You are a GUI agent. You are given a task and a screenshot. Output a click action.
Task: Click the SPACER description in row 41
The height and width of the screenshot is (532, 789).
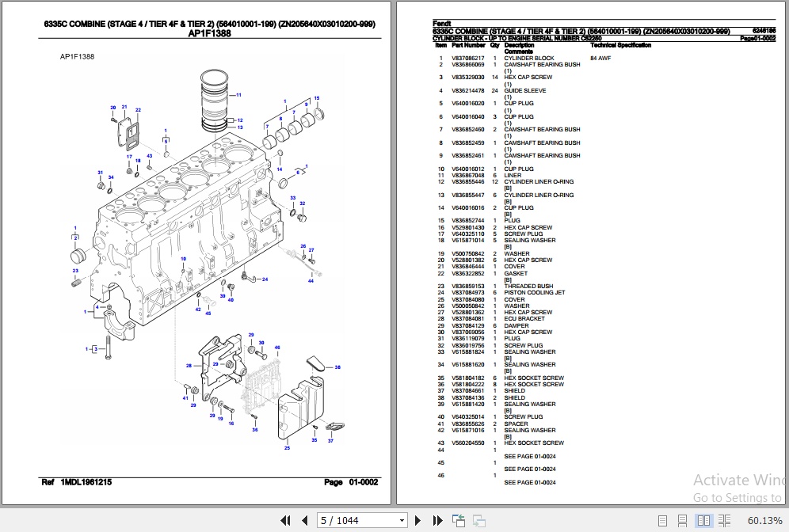click(516, 424)
